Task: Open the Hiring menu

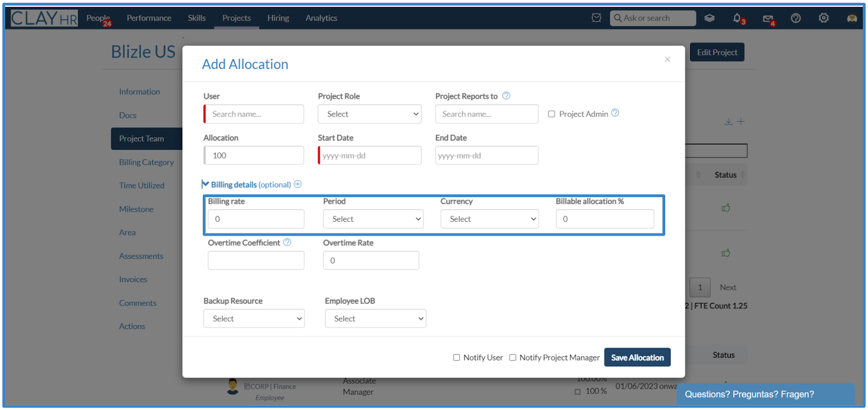Action: click(x=278, y=18)
